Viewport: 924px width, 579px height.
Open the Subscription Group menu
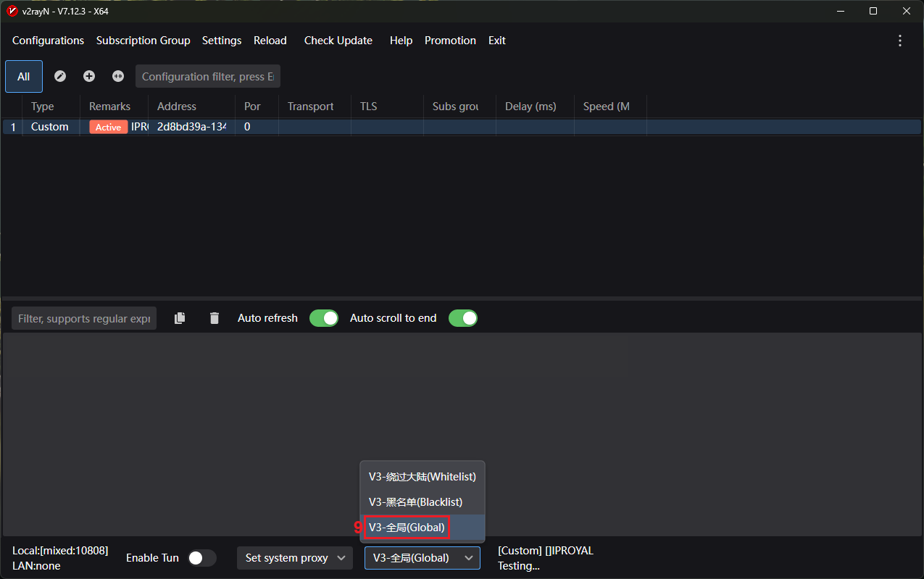(x=143, y=41)
